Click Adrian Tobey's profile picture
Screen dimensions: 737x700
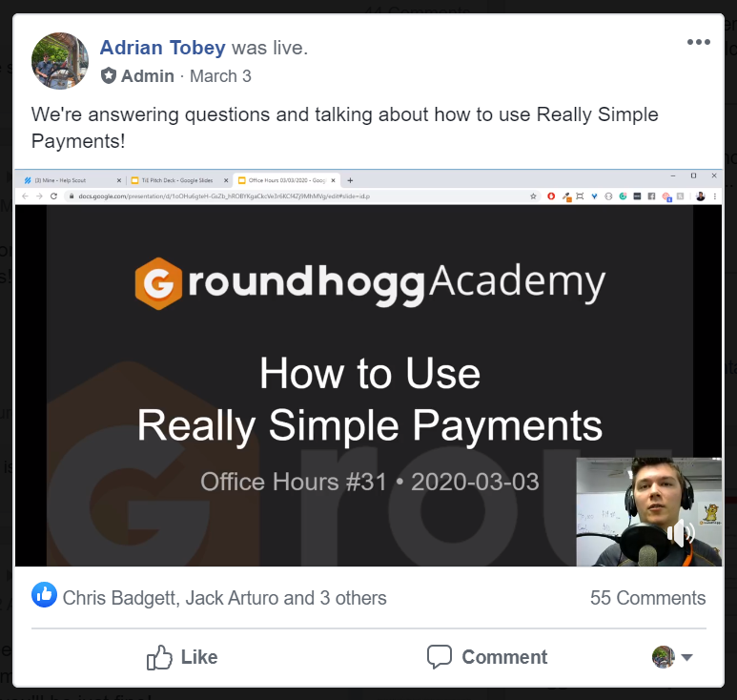60,61
